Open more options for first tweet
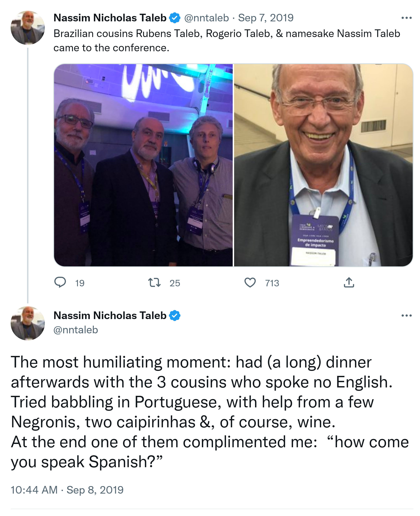This screenshot has height=516, width=420. (406, 18)
